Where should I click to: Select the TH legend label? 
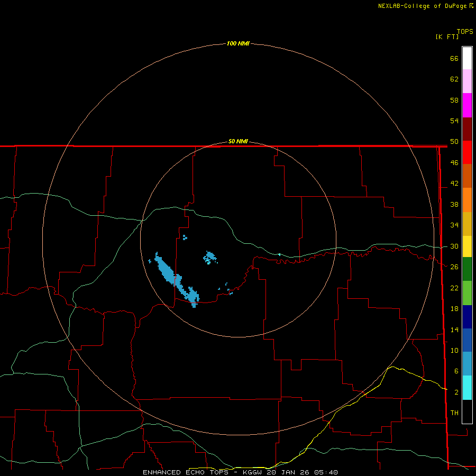coord(454,413)
